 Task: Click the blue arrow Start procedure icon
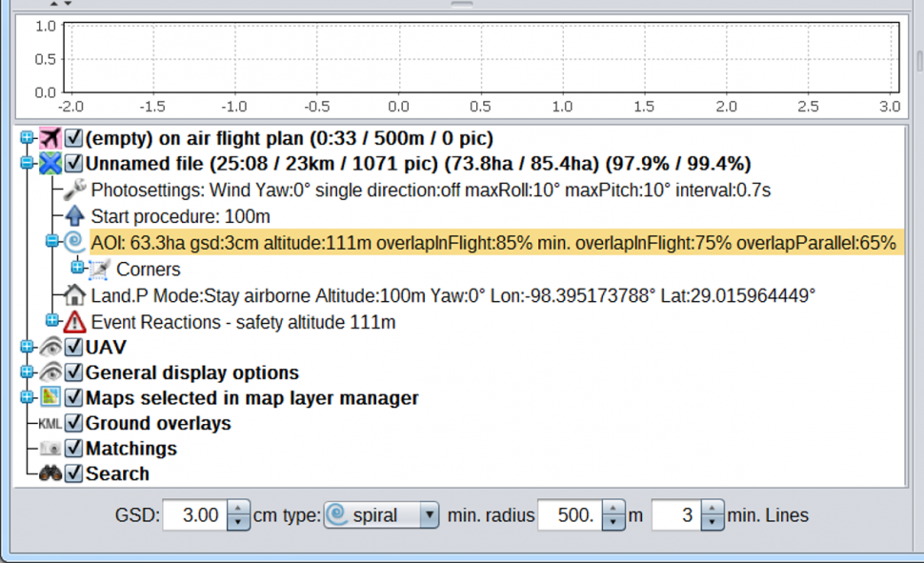[74, 216]
